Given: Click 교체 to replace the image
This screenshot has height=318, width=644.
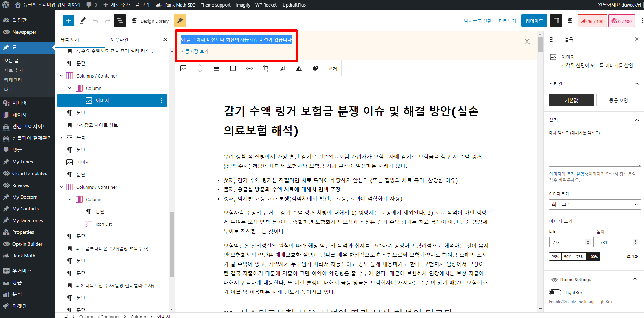Looking at the screenshot, I should click(333, 68).
